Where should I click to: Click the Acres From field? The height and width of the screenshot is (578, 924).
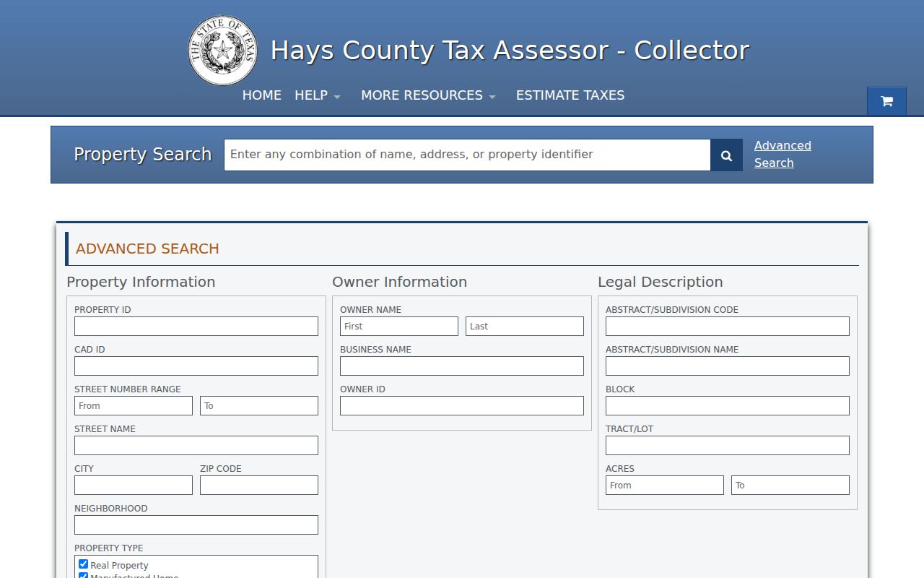665,485
